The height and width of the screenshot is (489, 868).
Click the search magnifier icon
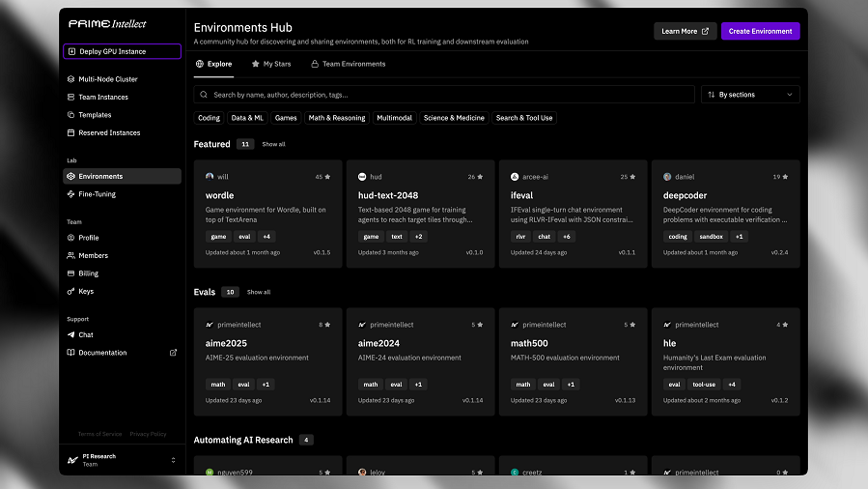coord(204,95)
